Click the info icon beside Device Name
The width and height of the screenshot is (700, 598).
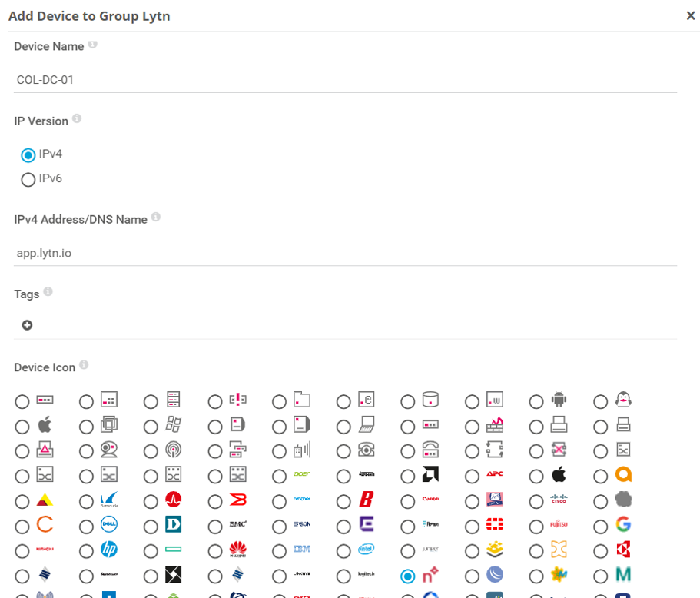93,45
